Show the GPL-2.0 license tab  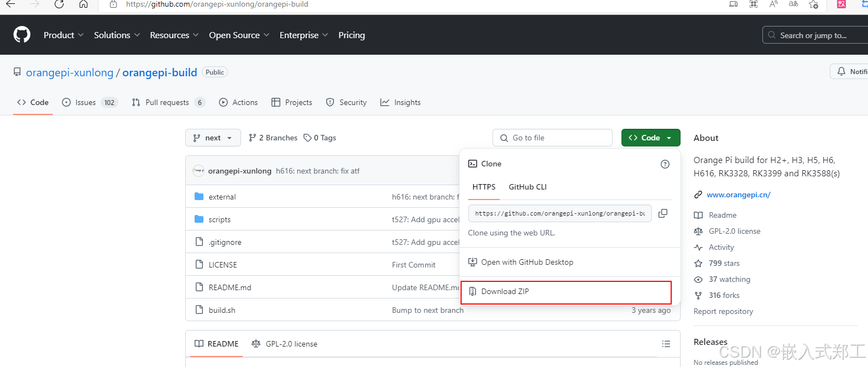[x=285, y=344]
